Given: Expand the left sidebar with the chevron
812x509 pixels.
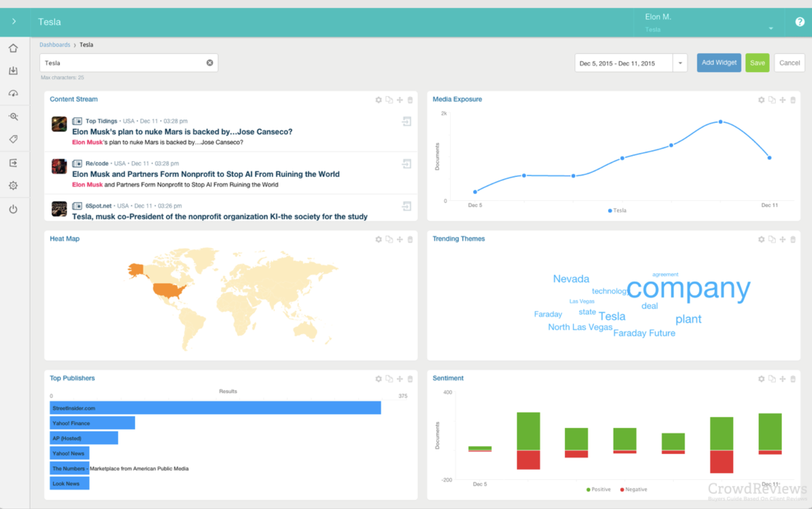Looking at the screenshot, I should coord(14,22).
